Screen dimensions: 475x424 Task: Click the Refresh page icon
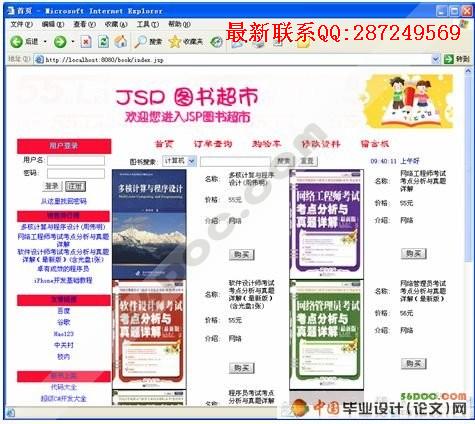103,42
